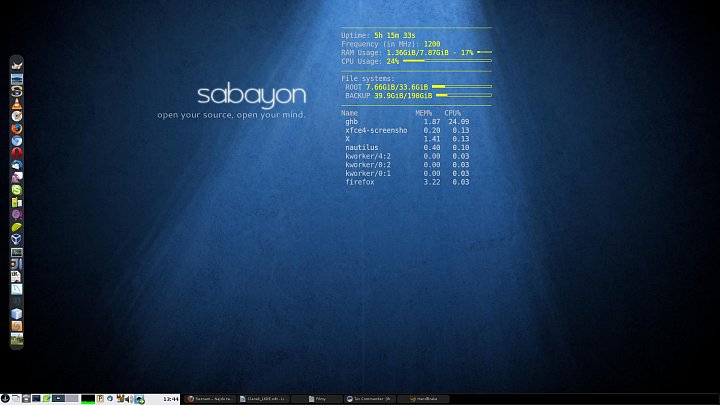Screen dimensions: 720x405
Task: Launch Skype from the dock
Action: click(17, 190)
